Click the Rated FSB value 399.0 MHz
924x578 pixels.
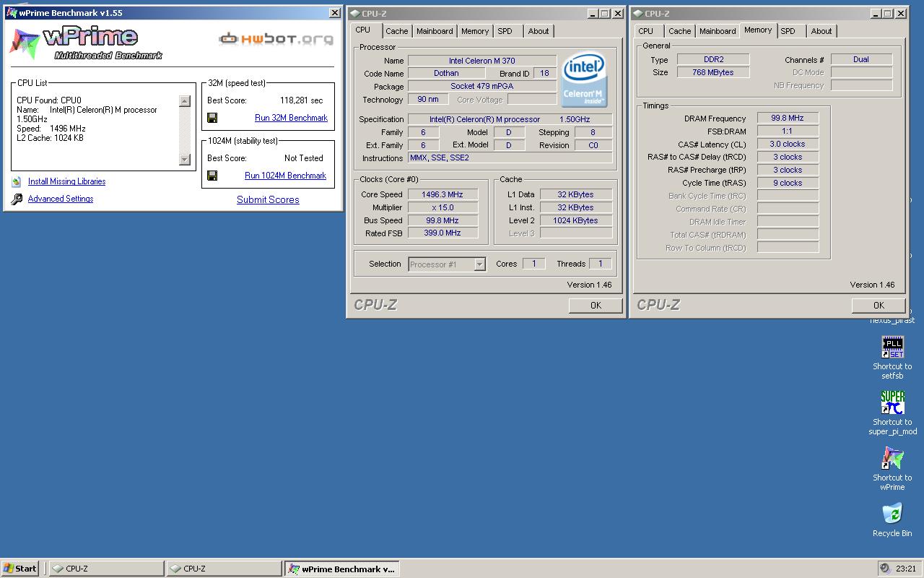tap(443, 233)
